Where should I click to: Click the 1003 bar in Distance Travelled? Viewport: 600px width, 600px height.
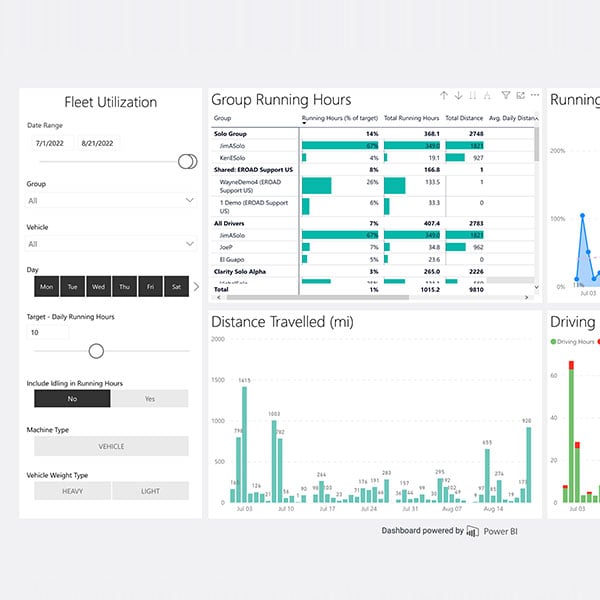click(274, 461)
